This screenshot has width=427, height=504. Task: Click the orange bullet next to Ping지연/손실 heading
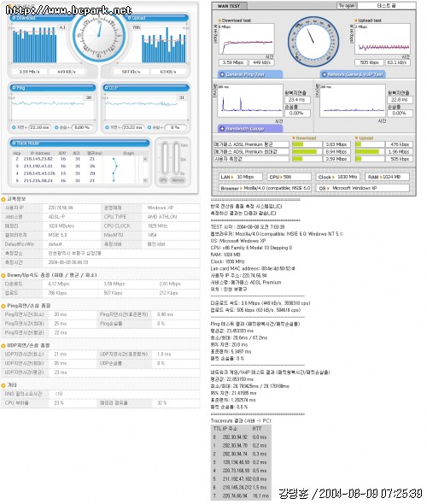[3, 306]
